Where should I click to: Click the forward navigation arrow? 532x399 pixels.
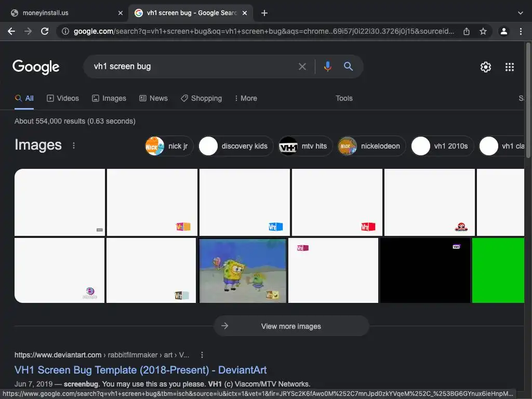click(28, 32)
